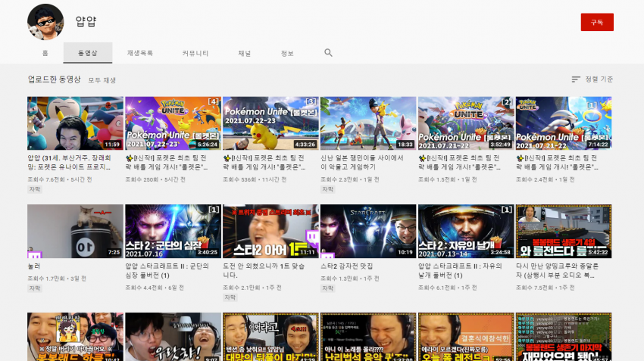Open the 오늘 풀 레전드 thumbnail
The height and width of the screenshot is (361, 644).
point(466,337)
